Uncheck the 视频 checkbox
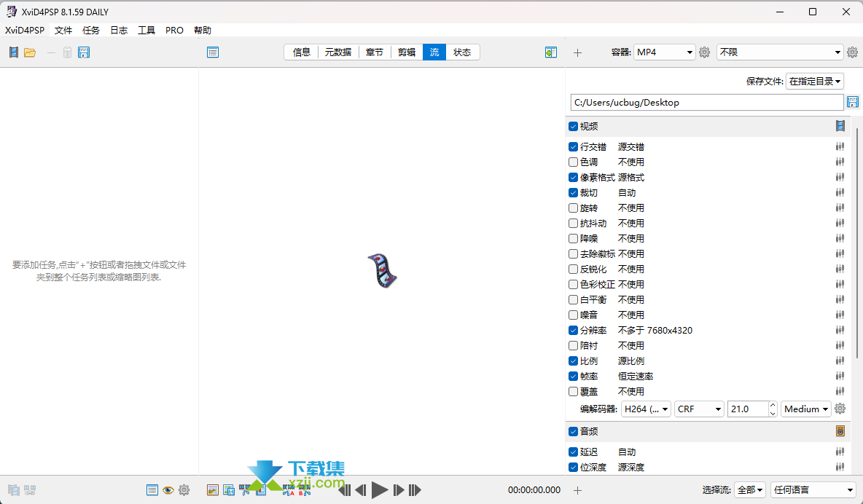 (573, 126)
